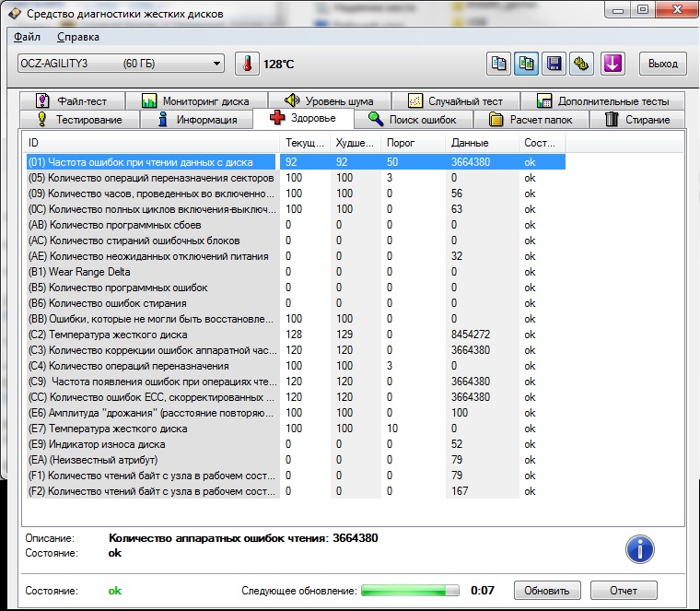Viewport: 700px width, 611px height.
Task: Click the copy-to-clipboard document icon in toolbar
Action: pos(498,64)
